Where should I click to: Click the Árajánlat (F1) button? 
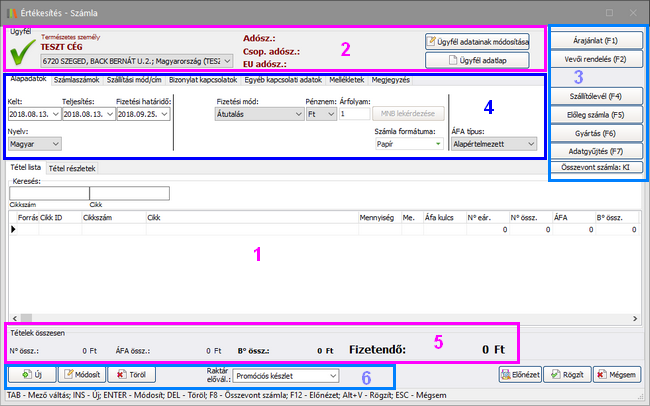[596, 41]
